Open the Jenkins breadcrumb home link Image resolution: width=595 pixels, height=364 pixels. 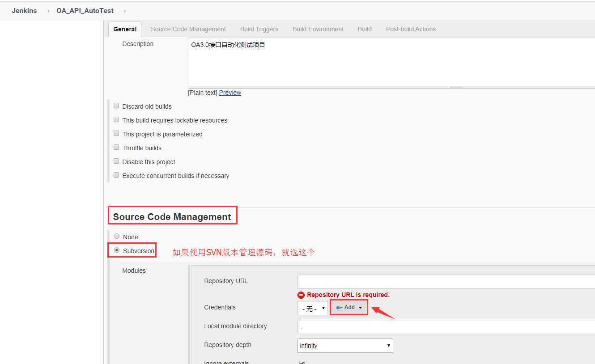[24, 10]
